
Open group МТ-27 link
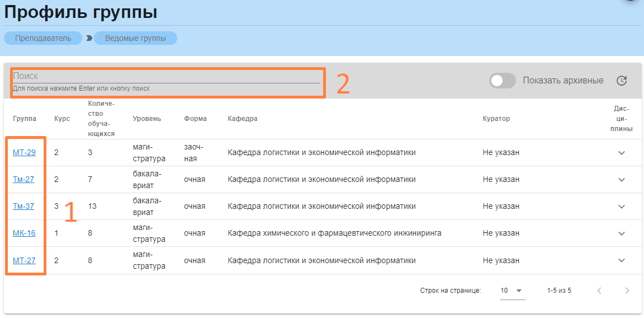[x=24, y=260]
